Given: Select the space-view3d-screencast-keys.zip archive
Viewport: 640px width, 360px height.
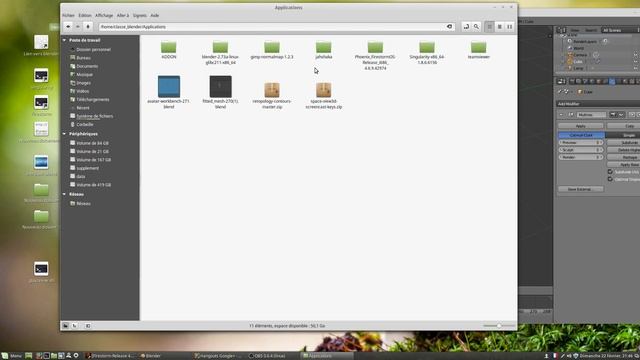Looking at the screenshot, I should point(324,95).
